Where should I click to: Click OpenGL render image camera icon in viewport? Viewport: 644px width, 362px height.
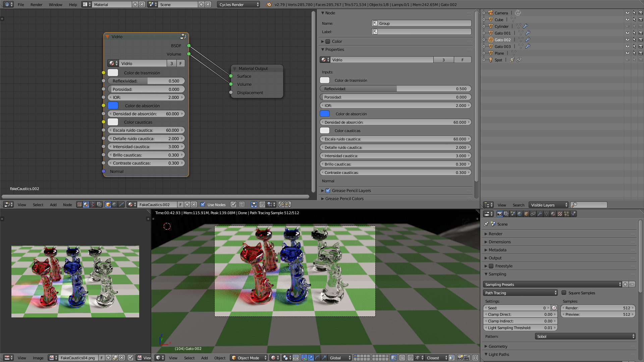pyautogui.click(x=460, y=358)
